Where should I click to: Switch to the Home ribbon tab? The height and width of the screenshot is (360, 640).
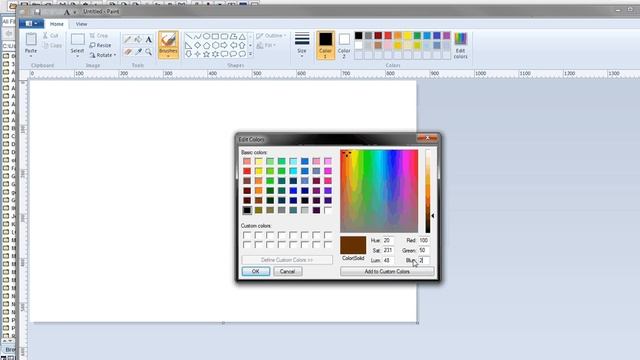(57, 24)
